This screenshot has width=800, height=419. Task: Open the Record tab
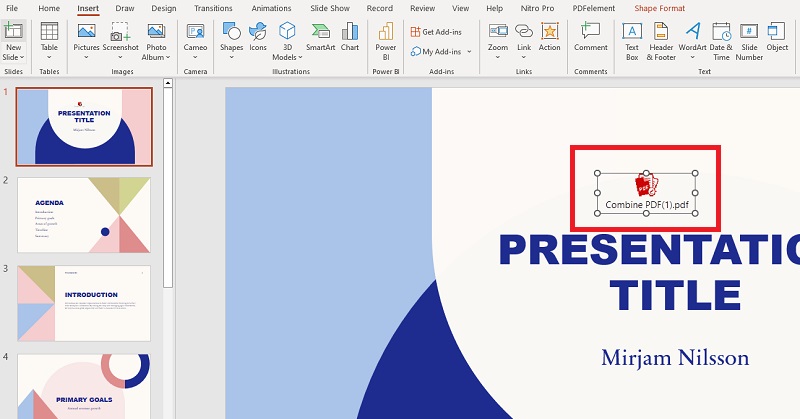380,8
